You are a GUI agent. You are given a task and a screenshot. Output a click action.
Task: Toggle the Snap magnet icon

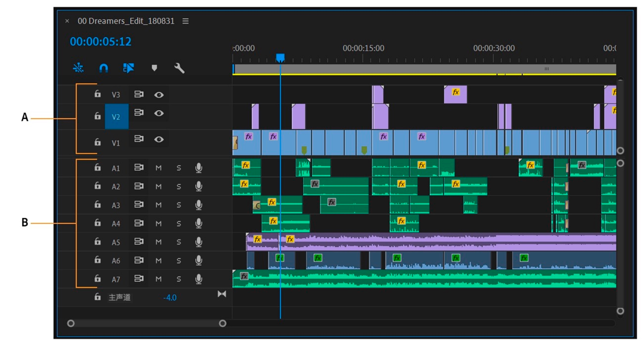[103, 68]
